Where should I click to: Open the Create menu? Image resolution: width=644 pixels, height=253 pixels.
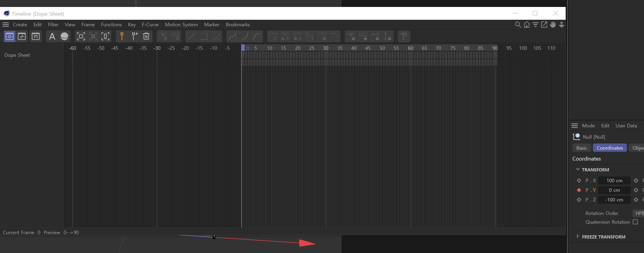pos(20,25)
